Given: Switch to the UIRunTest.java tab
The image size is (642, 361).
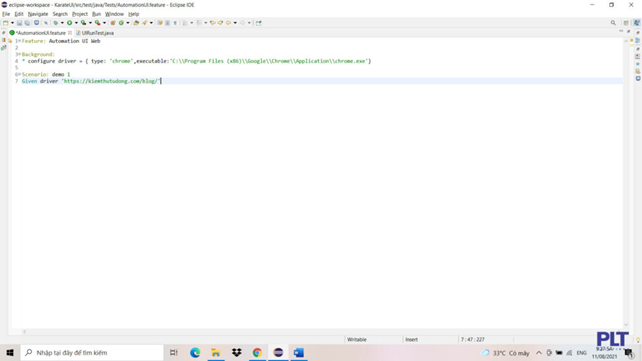Looking at the screenshot, I should 95,33.
